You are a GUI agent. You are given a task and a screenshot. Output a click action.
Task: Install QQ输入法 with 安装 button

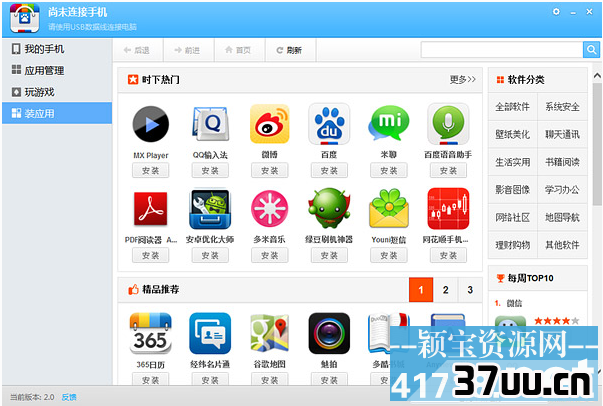click(x=210, y=170)
